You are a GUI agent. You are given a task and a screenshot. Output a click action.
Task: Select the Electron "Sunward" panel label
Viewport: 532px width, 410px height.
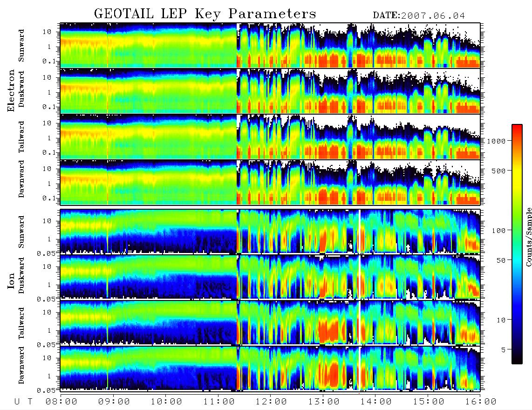pos(21,45)
